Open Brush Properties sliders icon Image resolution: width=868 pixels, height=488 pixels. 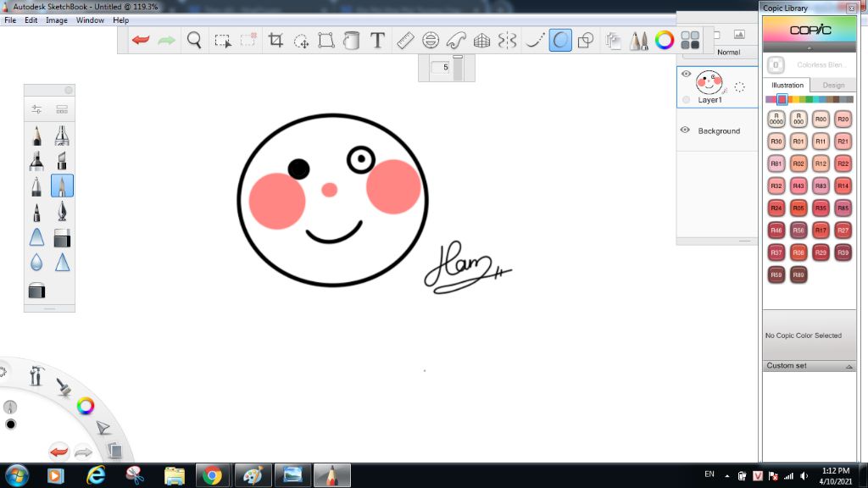36,109
